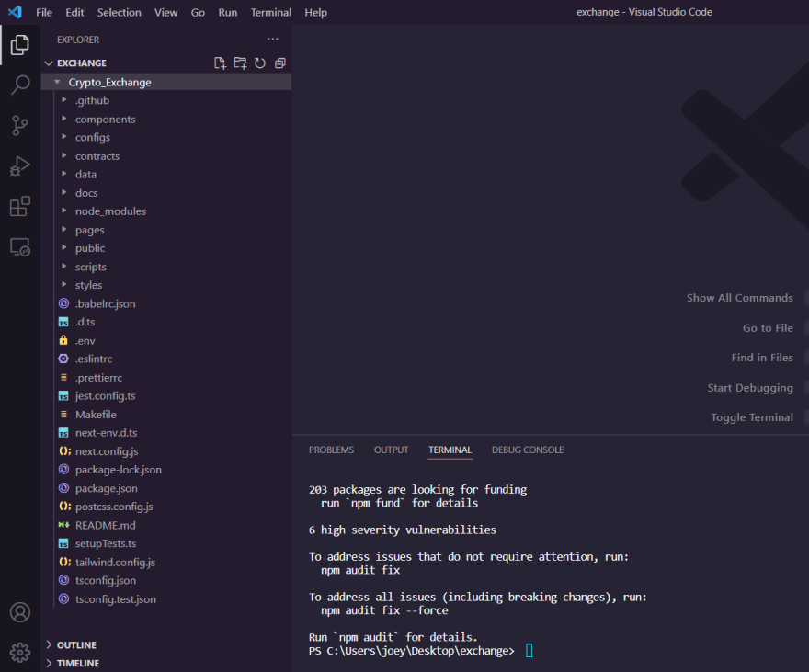Focus the terminal prompt cursor
The width and height of the screenshot is (809, 672).
coord(529,650)
